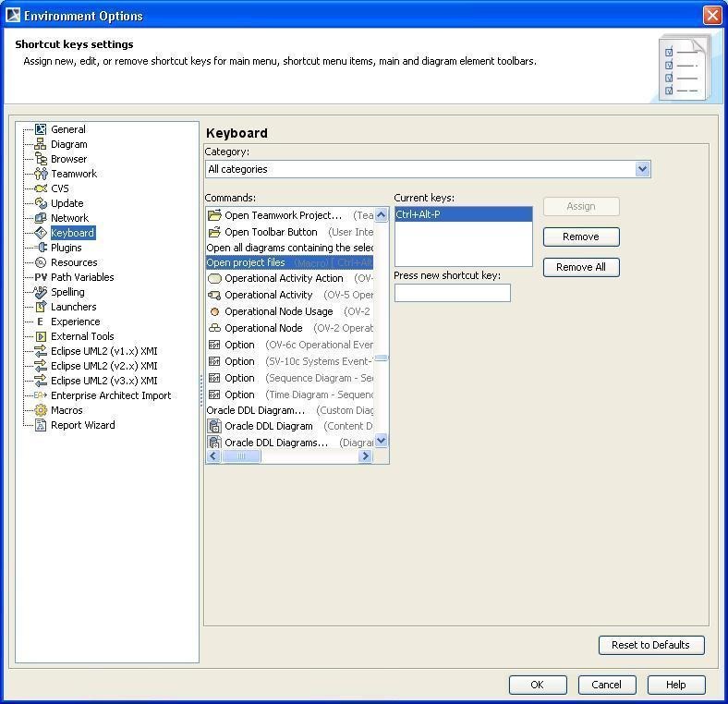Screen dimensions: 728x704
Task: Click the Enterprise Architect Import icon
Action: coord(41,395)
